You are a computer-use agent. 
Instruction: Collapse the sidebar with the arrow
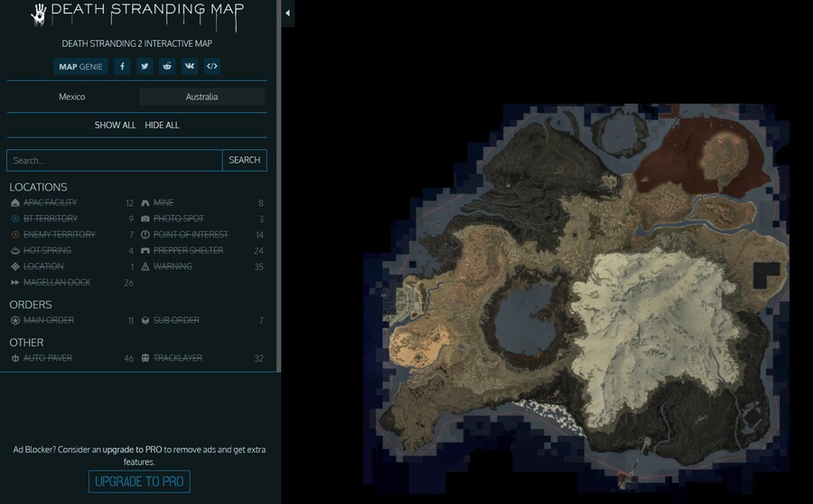pos(288,14)
